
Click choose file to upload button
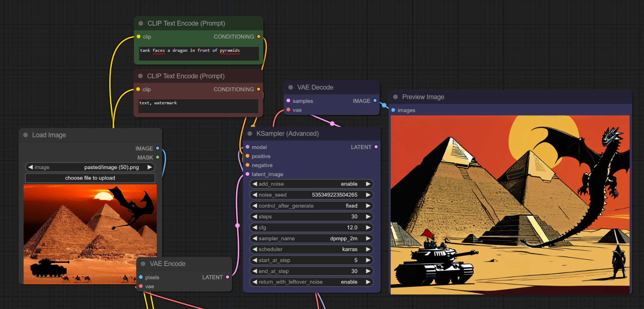pos(90,178)
